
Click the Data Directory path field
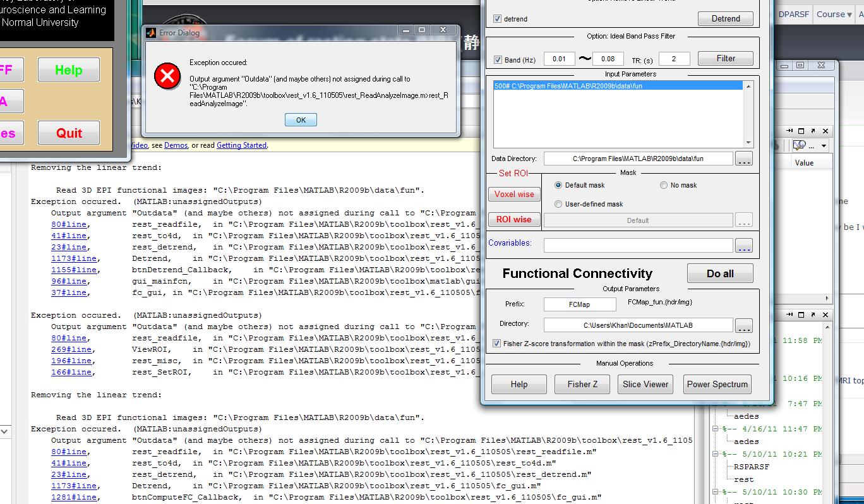638,159
